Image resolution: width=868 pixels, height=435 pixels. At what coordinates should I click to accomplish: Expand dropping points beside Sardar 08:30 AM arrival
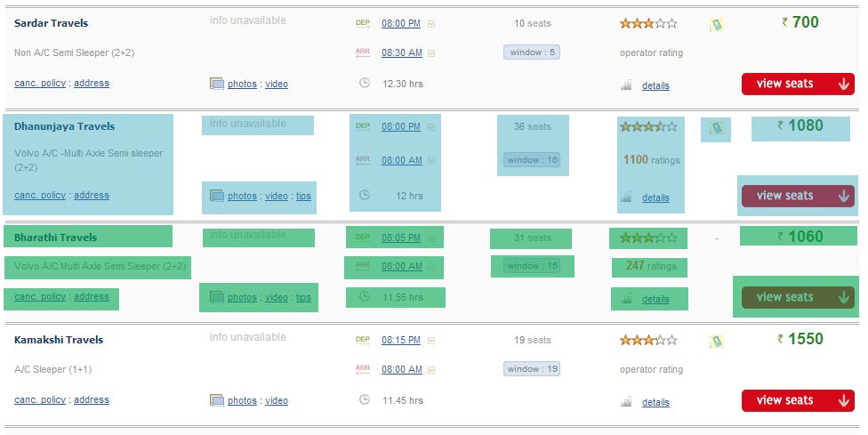point(431,53)
